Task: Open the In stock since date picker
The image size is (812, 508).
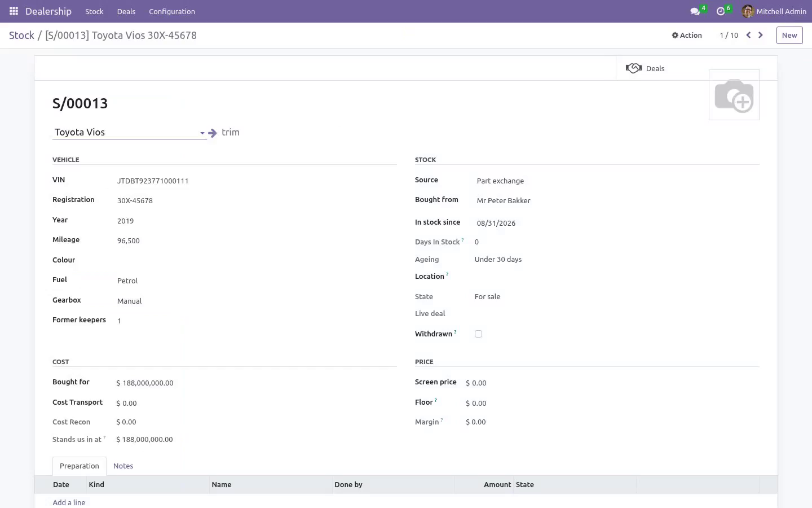Action: (616, 223)
